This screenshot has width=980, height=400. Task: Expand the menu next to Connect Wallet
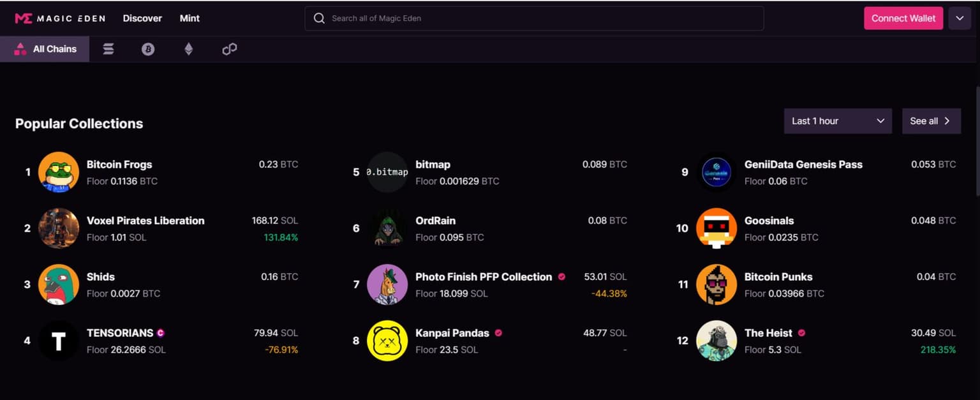click(960, 19)
